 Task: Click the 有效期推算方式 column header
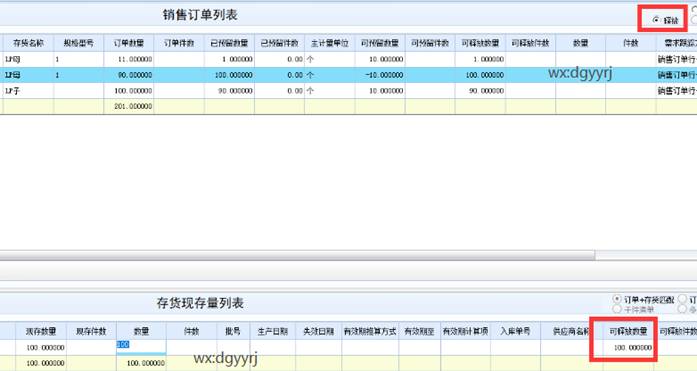[370, 331]
